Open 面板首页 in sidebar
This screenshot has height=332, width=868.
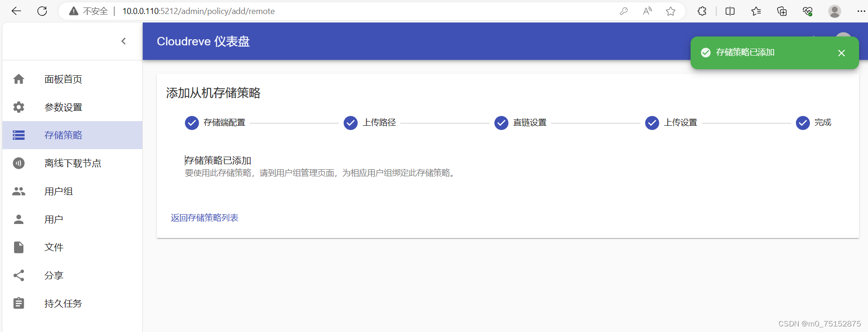[63, 79]
